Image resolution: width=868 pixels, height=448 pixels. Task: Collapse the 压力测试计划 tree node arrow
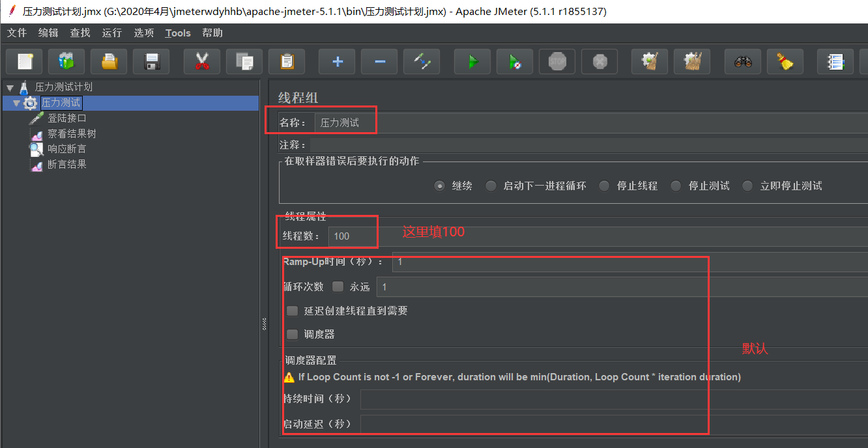10,87
